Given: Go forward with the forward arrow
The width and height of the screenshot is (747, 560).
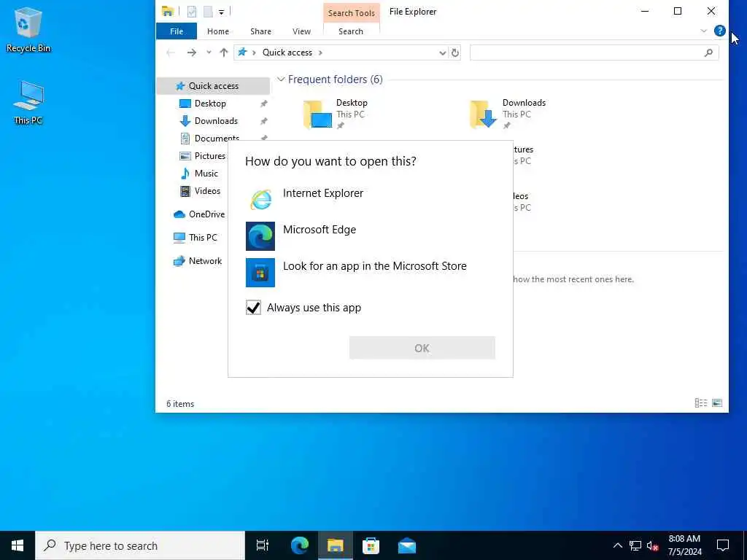Looking at the screenshot, I should (192, 52).
